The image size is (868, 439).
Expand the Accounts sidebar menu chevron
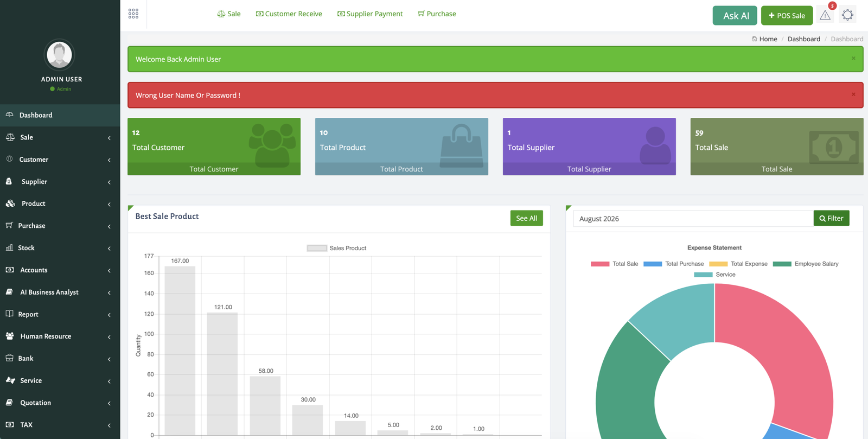[x=109, y=271]
